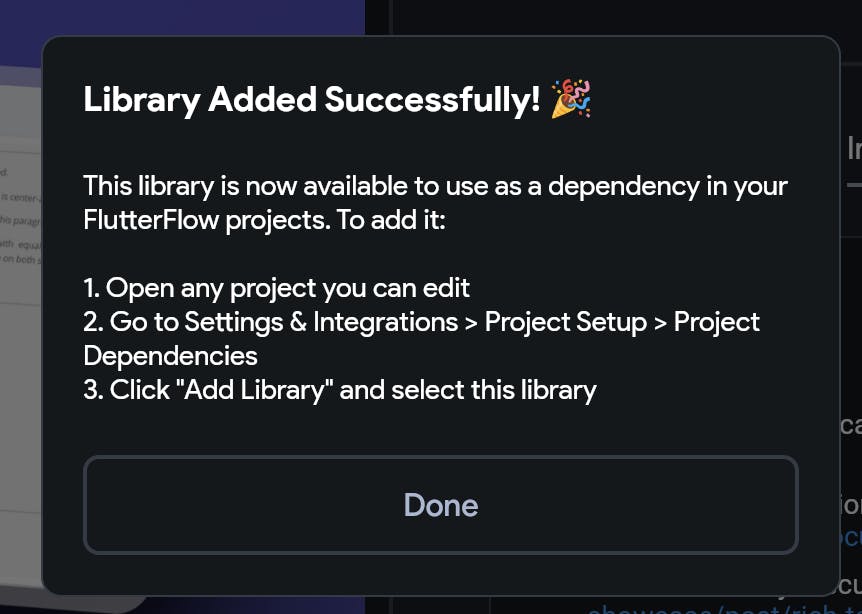Click the quoted "Add Library" text in step three
This screenshot has height=614, width=862.
[258, 390]
